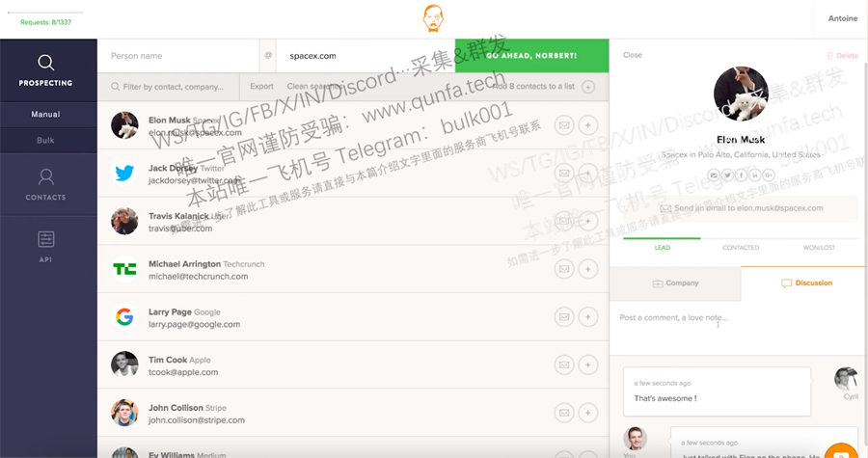Image resolution: width=868 pixels, height=458 pixels.
Task: Click the envelope icon in Larry Page row
Action: (564, 317)
